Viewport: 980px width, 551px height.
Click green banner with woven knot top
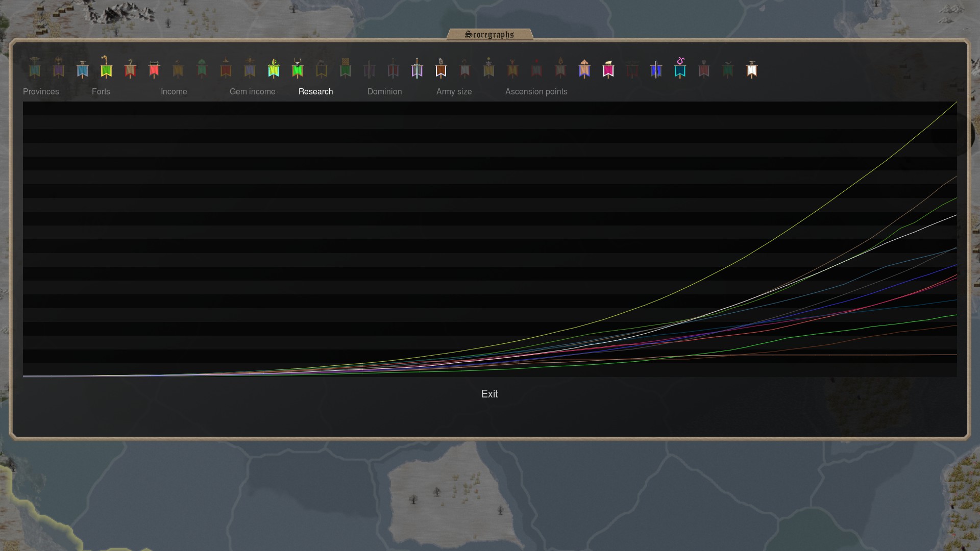point(346,68)
